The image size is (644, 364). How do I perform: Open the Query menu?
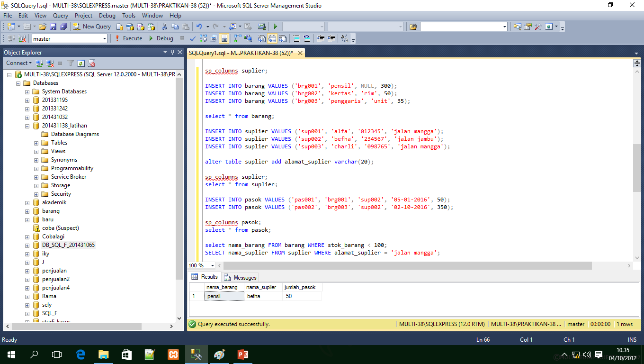(x=60, y=15)
